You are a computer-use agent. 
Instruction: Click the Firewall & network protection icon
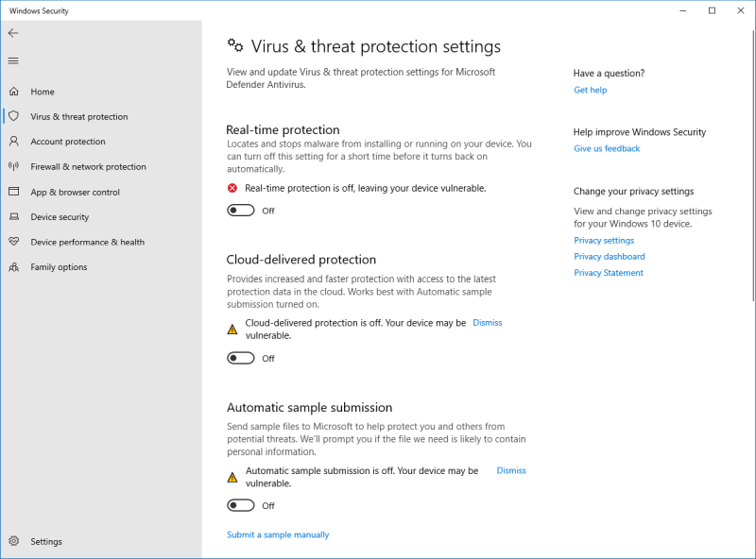(13, 166)
